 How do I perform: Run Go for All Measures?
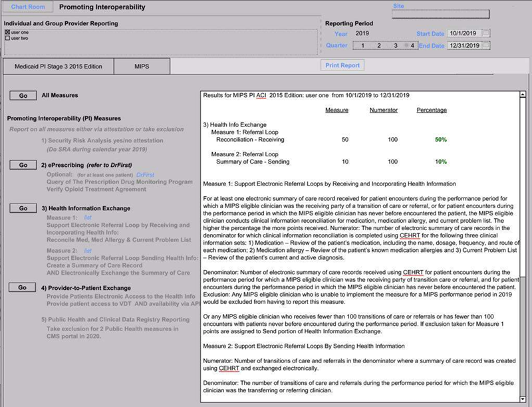click(23, 96)
